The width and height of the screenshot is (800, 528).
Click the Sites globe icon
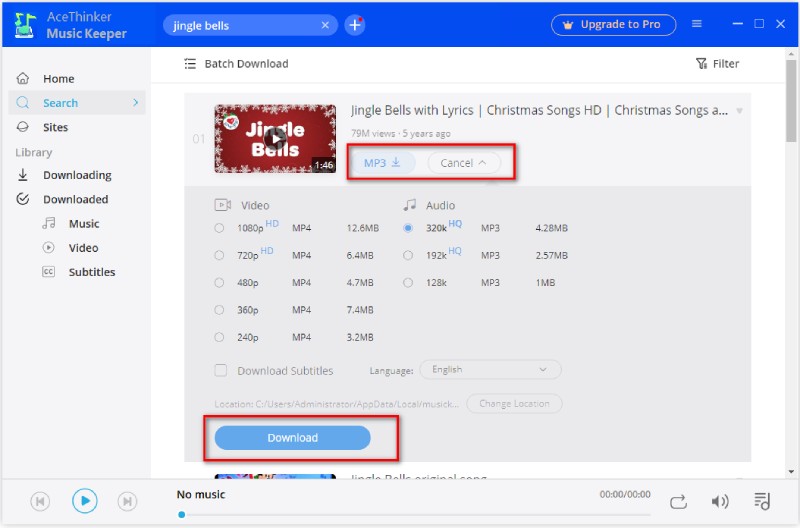(x=22, y=127)
